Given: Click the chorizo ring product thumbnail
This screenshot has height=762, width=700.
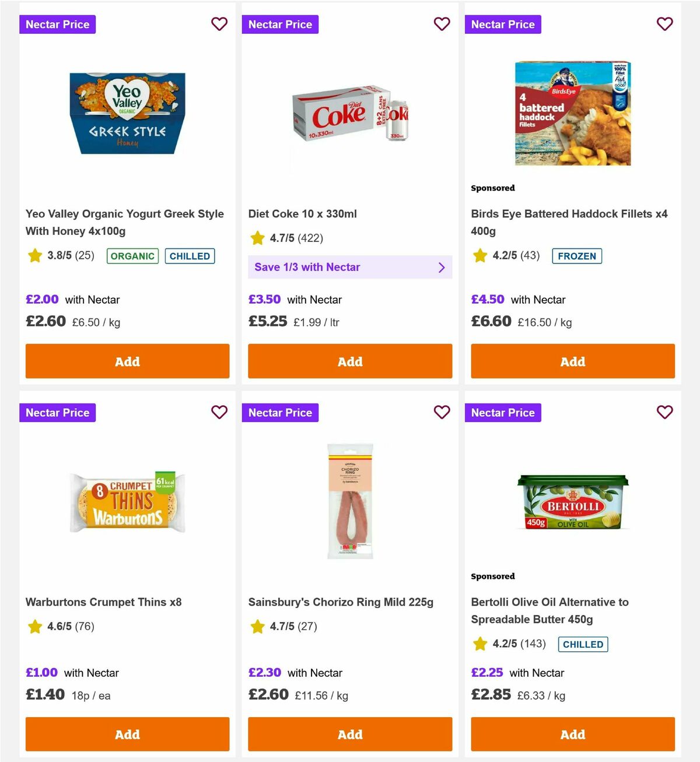Looking at the screenshot, I should coord(349,501).
